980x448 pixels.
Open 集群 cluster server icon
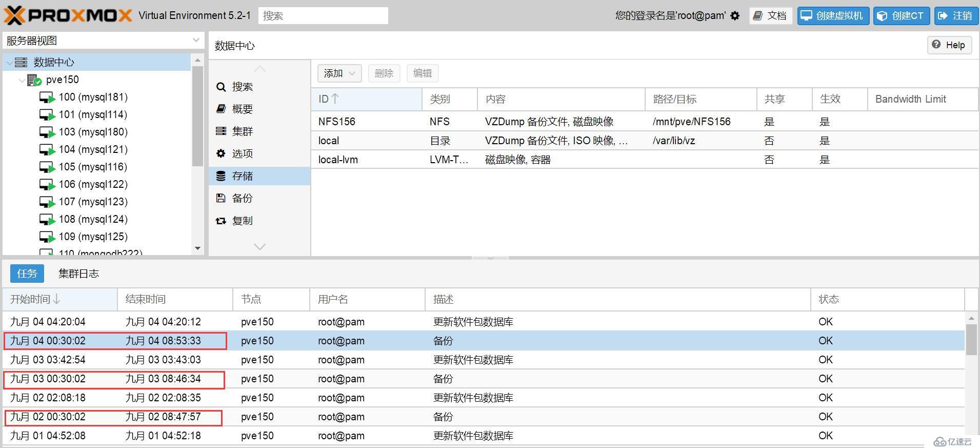[221, 131]
